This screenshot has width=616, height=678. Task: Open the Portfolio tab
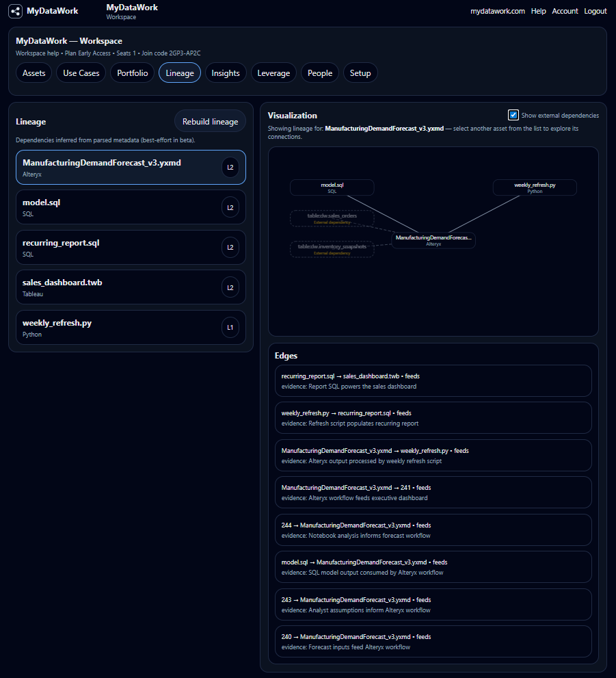(x=132, y=73)
